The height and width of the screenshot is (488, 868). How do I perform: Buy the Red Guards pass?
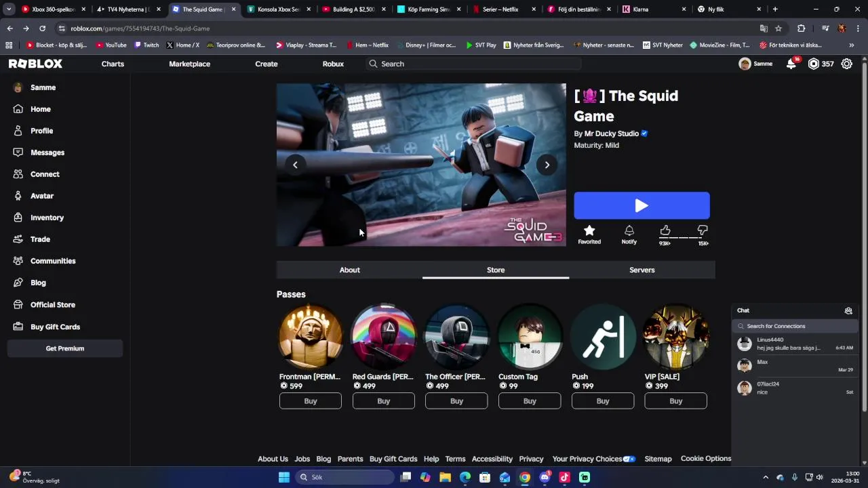click(x=383, y=401)
